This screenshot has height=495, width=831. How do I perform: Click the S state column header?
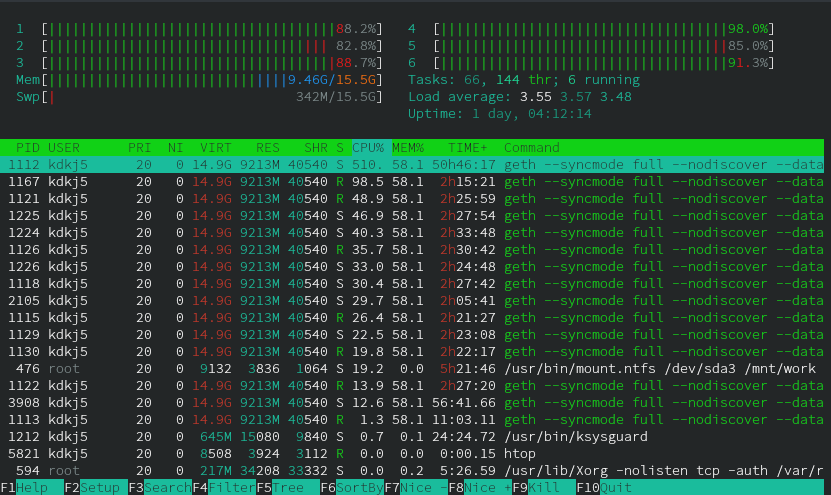coord(340,148)
